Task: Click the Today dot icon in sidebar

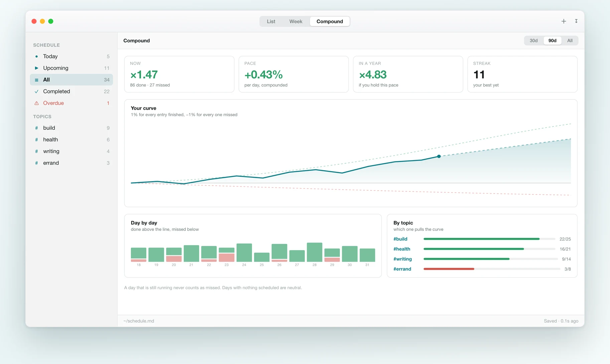Action: pyautogui.click(x=36, y=56)
